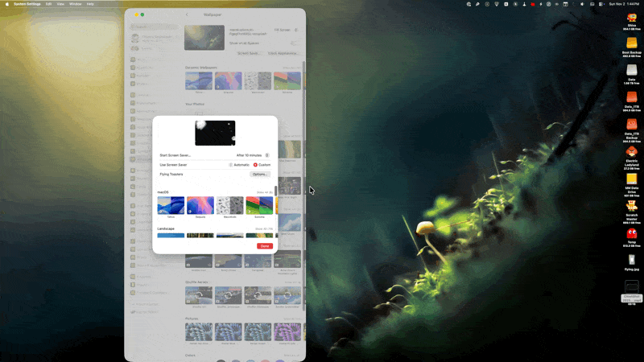Click the Options... button for Flying Toasters
Screen dimensions: 644x362
click(259, 174)
